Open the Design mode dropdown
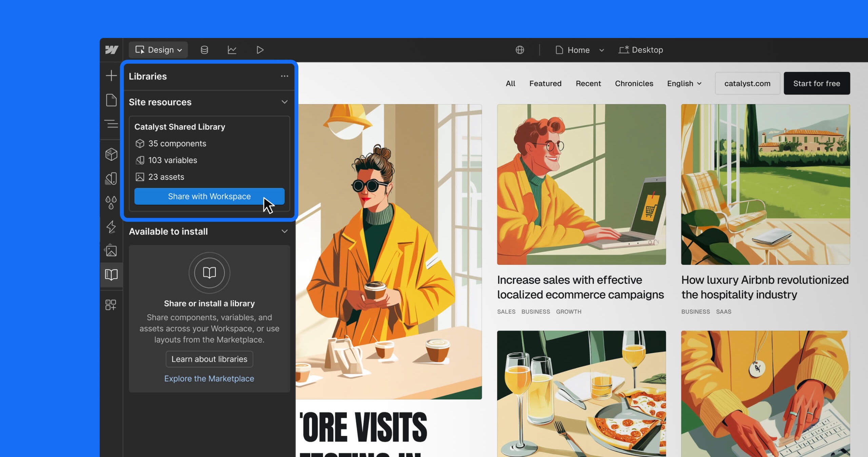The height and width of the screenshot is (457, 868). click(x=158, y=50)
